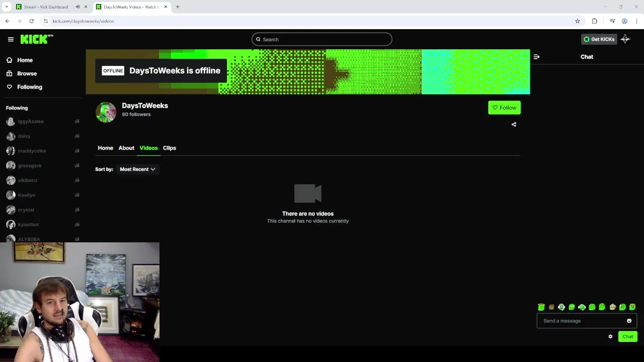Go back in browser history

click(7, 21)
